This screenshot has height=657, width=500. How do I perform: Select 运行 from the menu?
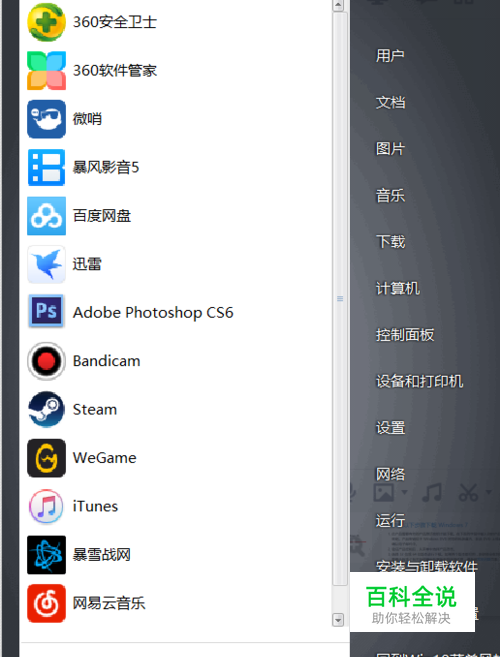coord(390,521)
